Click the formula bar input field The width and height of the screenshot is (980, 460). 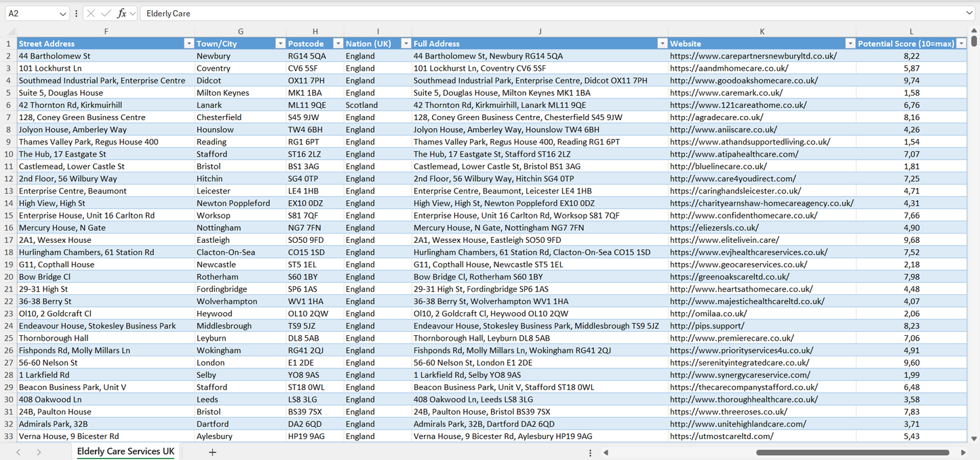pos(543,14)
